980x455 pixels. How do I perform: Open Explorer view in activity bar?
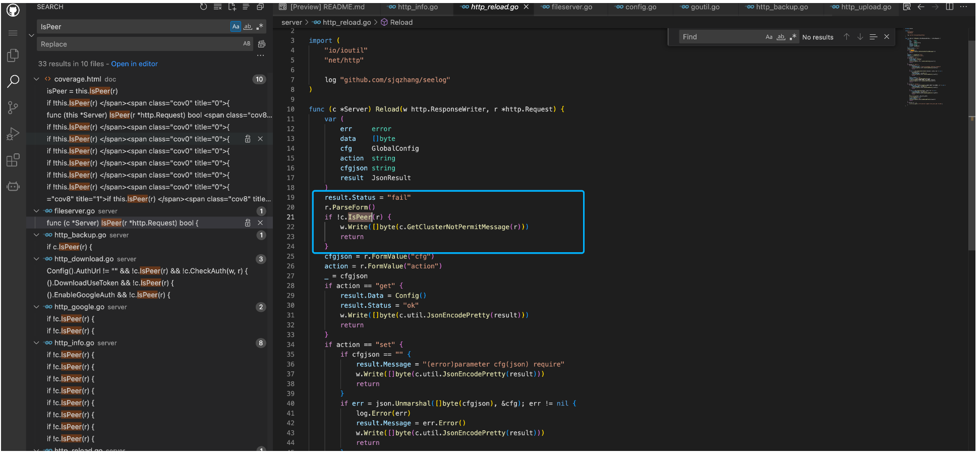13,55
